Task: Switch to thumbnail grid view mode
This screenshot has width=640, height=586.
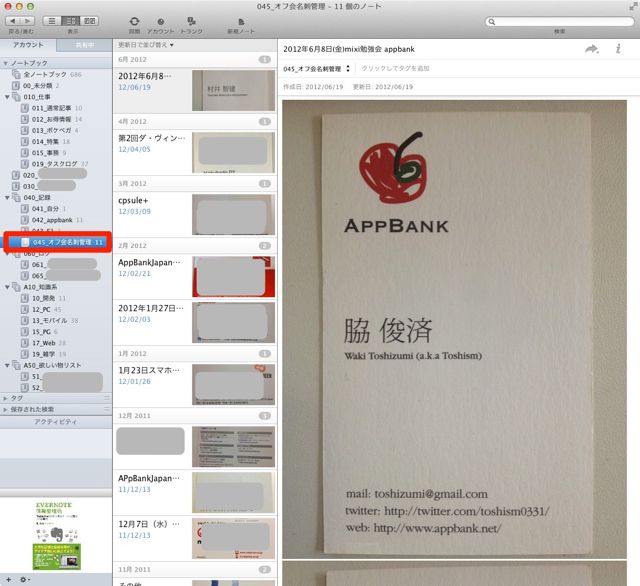Action: [x=89, y=21]
